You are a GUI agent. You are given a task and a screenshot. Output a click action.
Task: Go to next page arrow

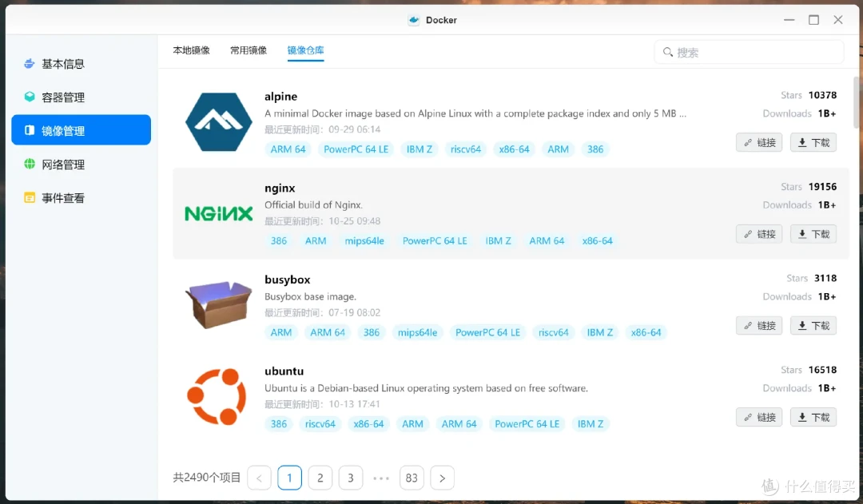(442, 478)
